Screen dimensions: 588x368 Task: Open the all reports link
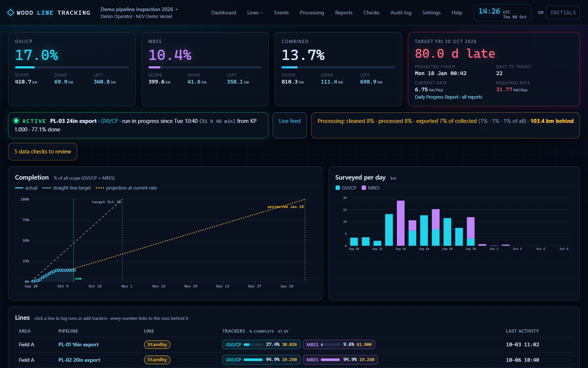tap(472, 97)
